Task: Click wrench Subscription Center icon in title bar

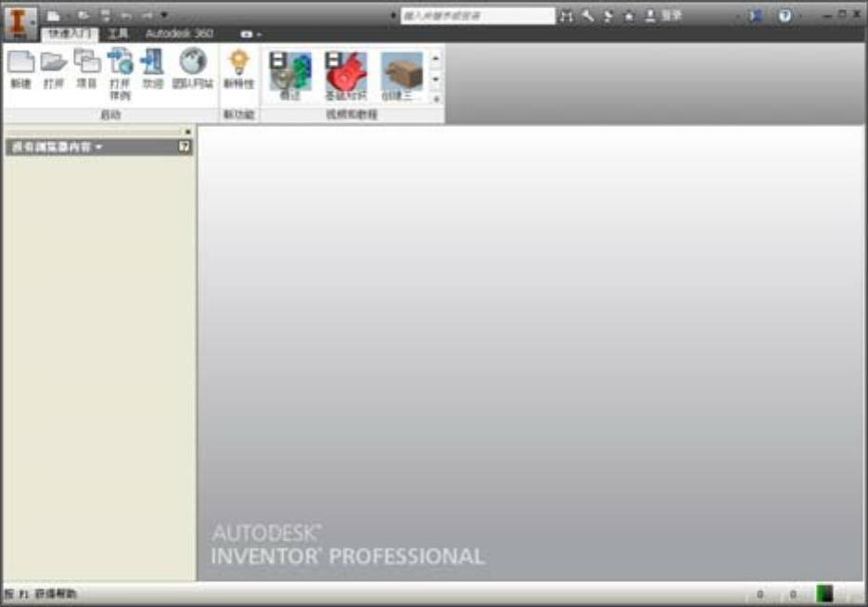Action: [x=587, y=16]
